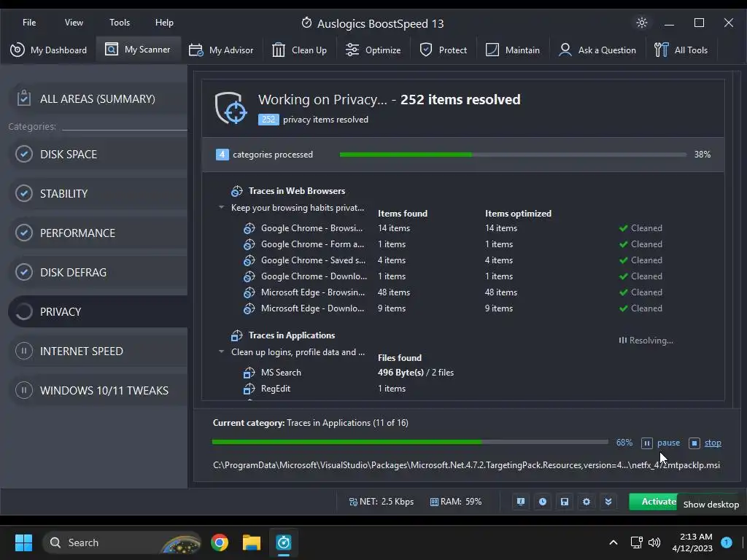The image size is (747, 560).
Task: Select the PERFORMANCE category label
Action: [77, 233]
